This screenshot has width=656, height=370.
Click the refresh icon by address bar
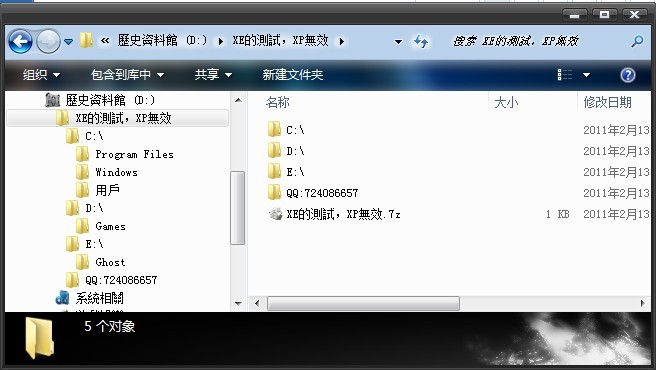tap(420, 41)
